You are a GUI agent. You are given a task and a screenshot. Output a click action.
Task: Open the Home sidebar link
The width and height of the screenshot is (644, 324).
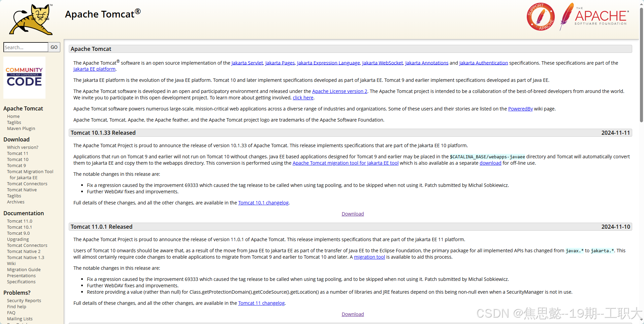coord(13,116)
